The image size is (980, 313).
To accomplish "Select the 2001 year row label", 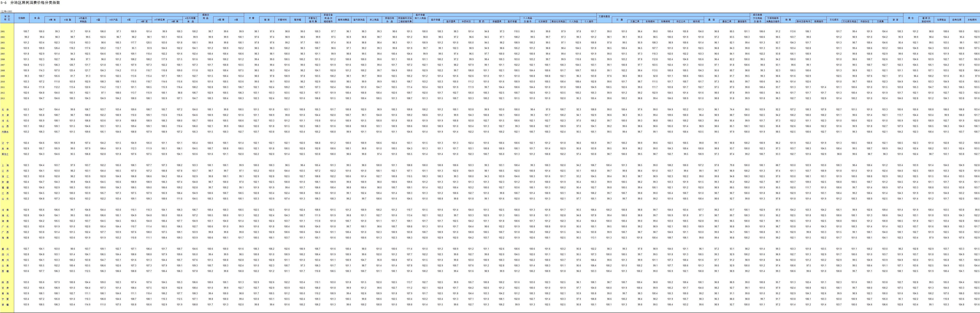I will point(3,32).
